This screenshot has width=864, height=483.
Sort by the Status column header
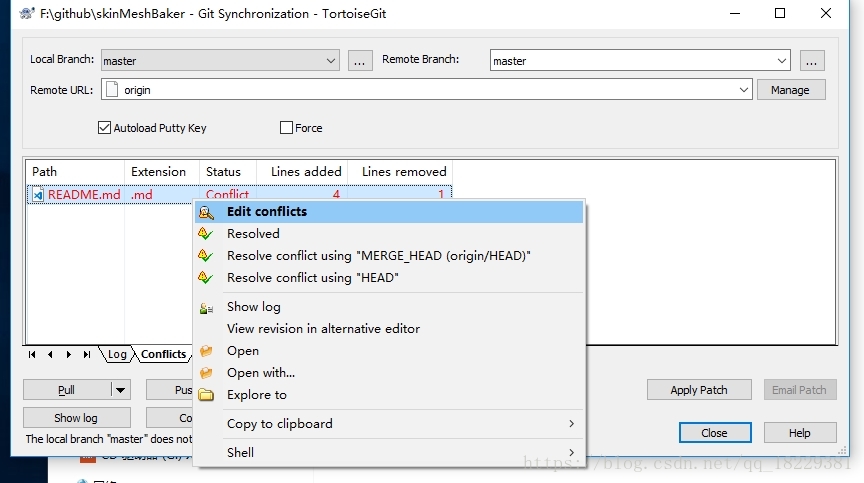tap(228, 172)
